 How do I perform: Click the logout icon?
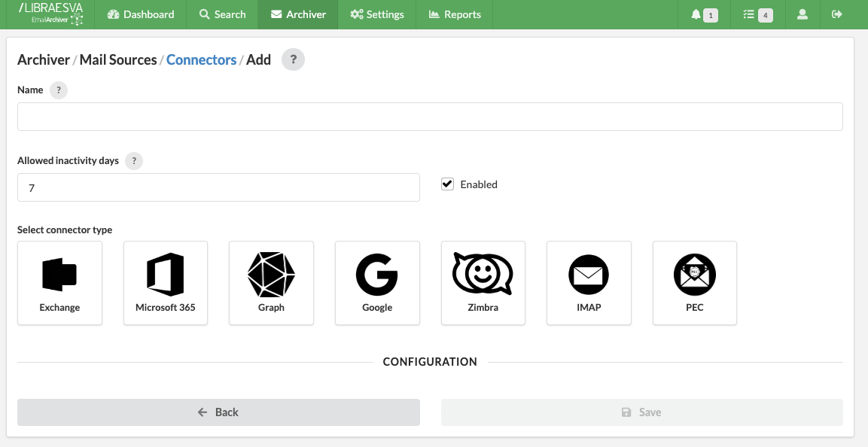click(837, 14)
